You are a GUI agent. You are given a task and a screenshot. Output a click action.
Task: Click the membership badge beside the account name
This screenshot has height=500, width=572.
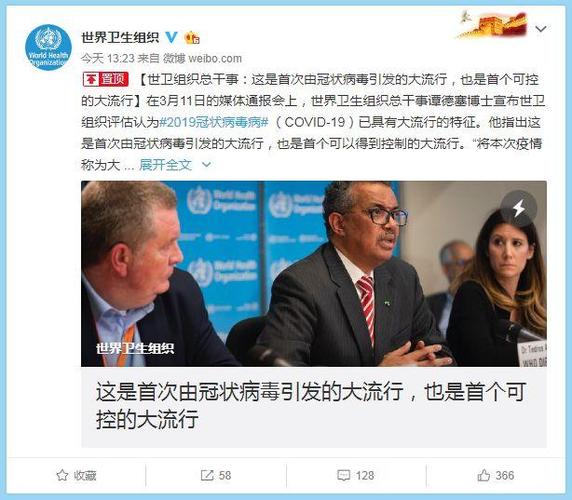tap(192, 38)
